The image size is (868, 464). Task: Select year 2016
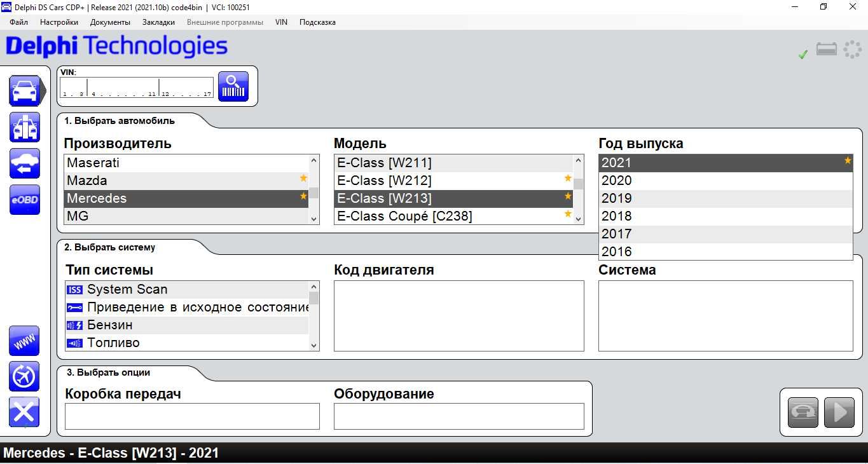click(x=726, y=252)
